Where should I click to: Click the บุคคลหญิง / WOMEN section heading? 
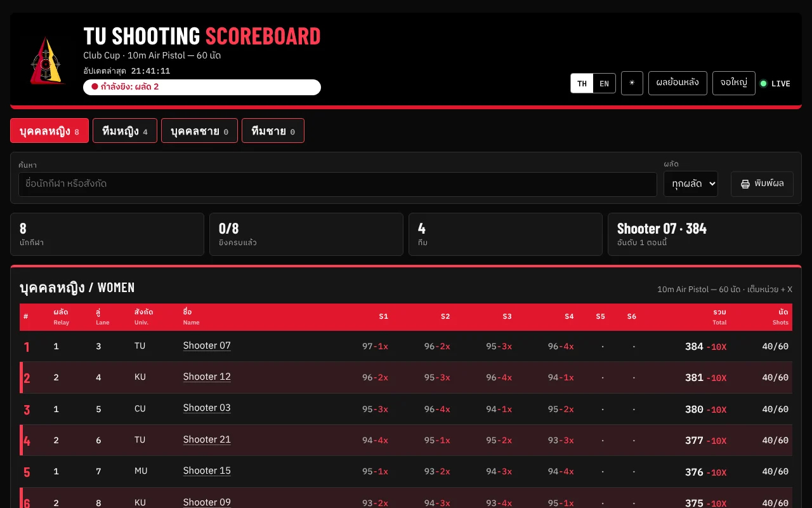pyautogui.click(x=77, y=288)
